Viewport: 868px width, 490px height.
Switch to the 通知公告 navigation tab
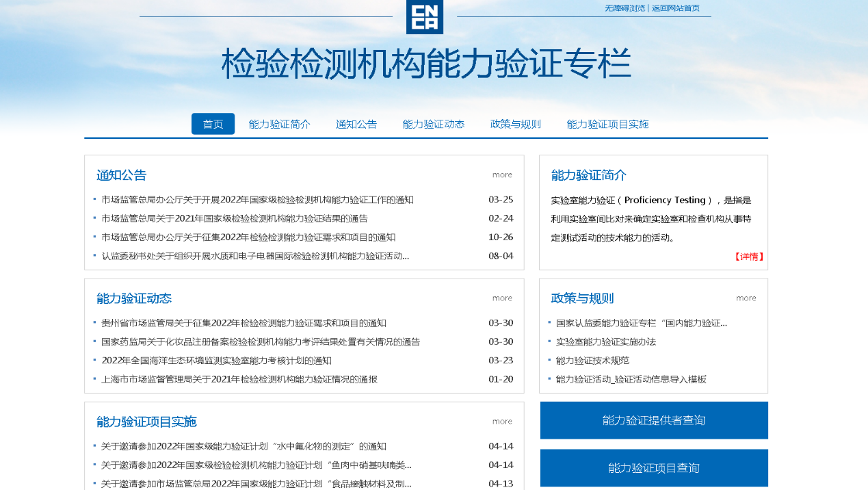(356, 124)
